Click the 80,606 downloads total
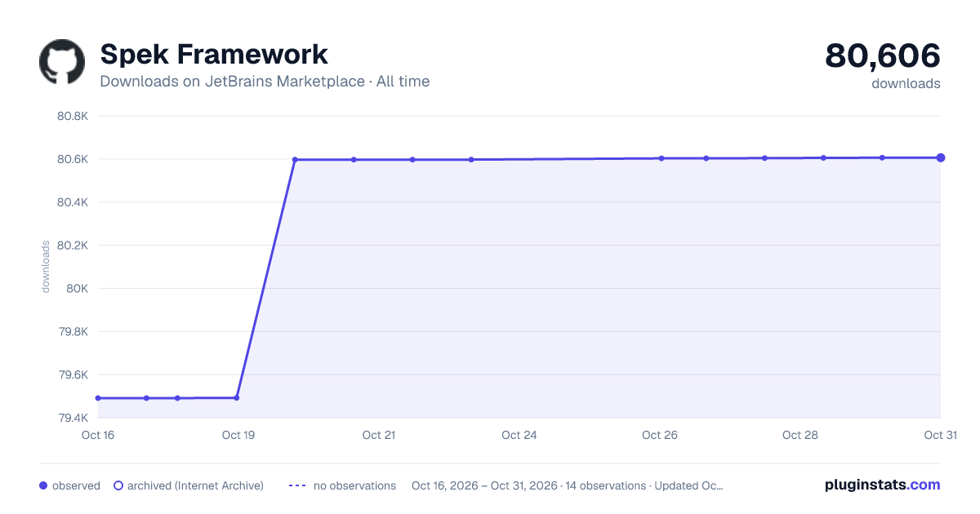Screen dimensions: 980x514 883,55
